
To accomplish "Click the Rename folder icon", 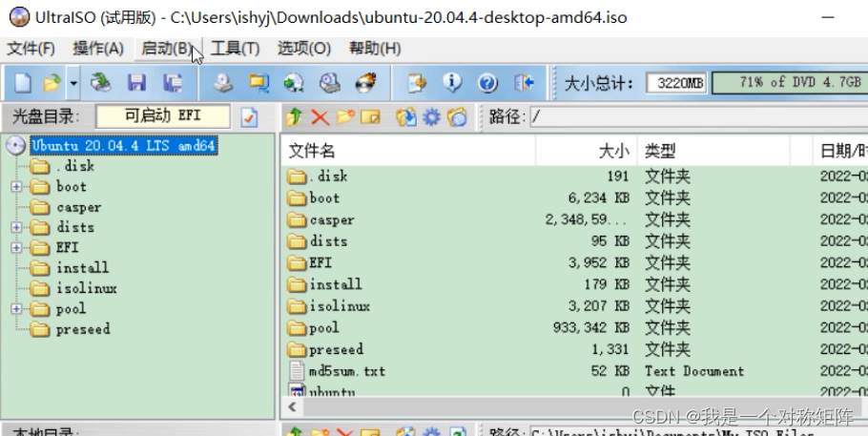I will point(370,117).
